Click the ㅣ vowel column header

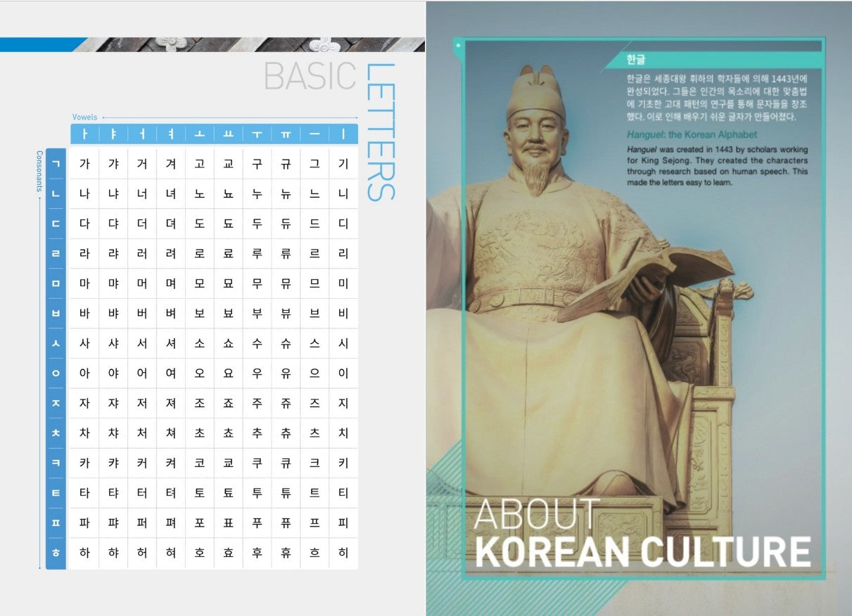point(343,134)
